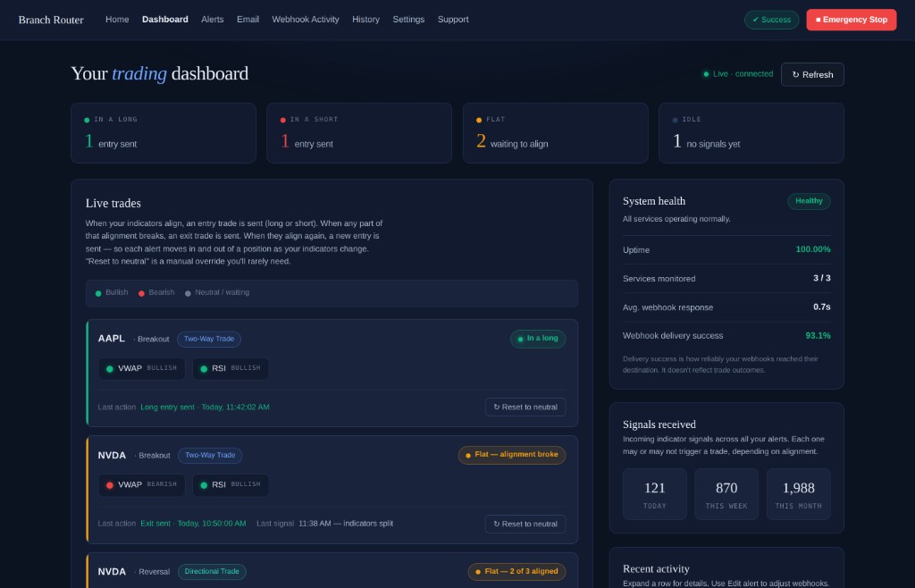The image size is (915, 588).
Task: Click the Healthy status badge
Action: 809,201
